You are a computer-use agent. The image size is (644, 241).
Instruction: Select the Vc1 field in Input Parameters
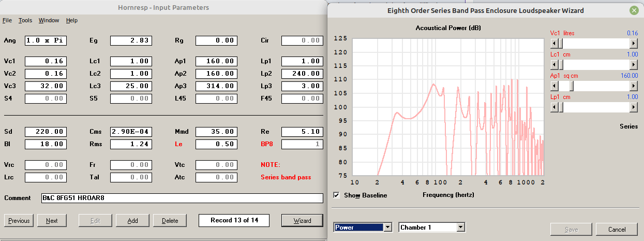coord(46,61)
